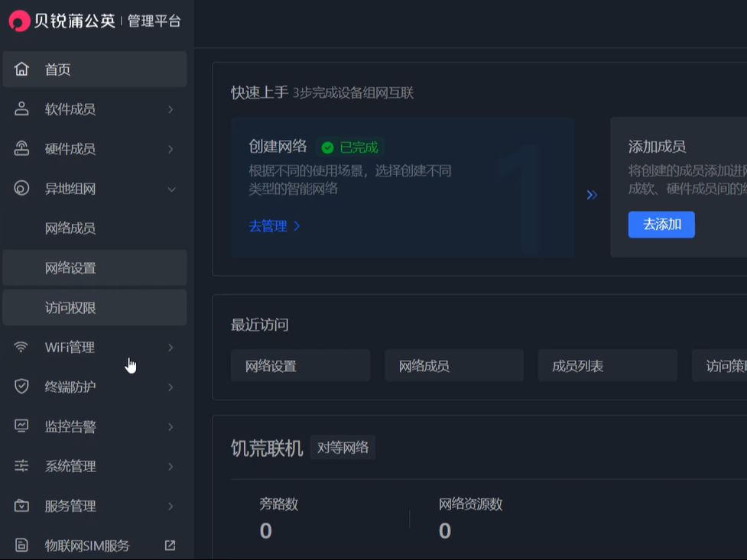The height and width of the screenshot is (560, 747).
Task: Click the 对等网络 tag
Action: pos(343,447)
